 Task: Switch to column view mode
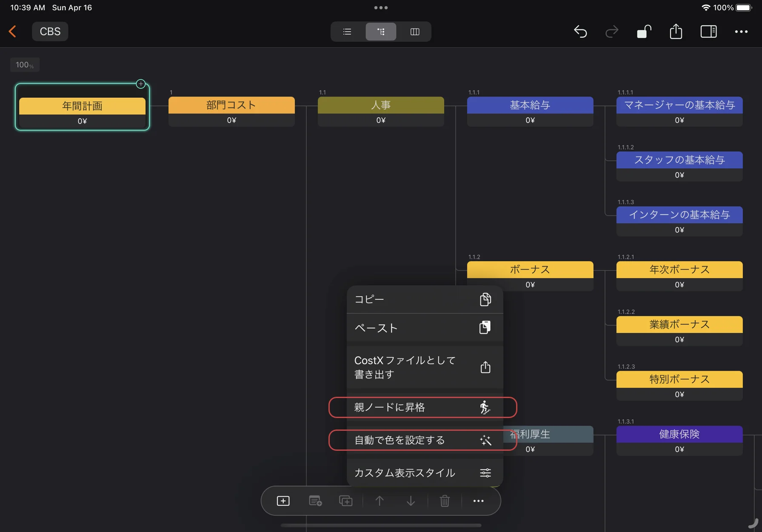point(414,31)
